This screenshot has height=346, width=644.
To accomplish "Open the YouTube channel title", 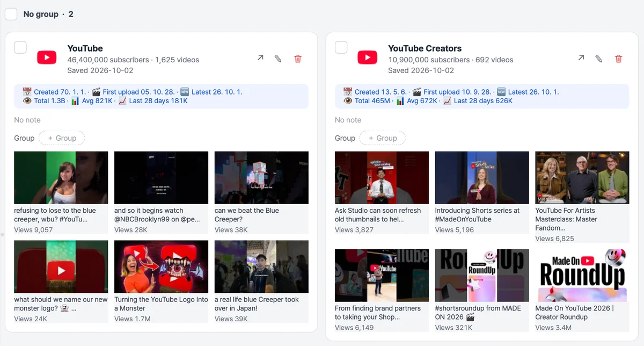I will 85,48.
